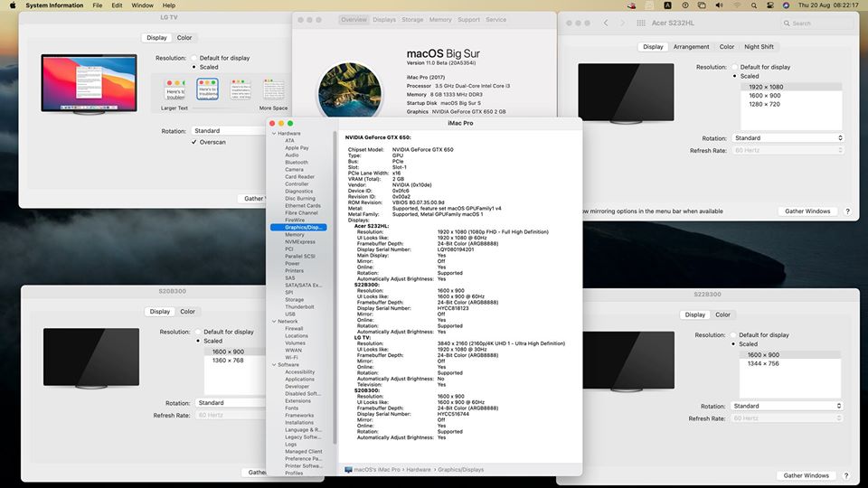This screenshot has width=868, height=488.
Task: Click the computer icon in System Information path bar
Action: [348, 469]
